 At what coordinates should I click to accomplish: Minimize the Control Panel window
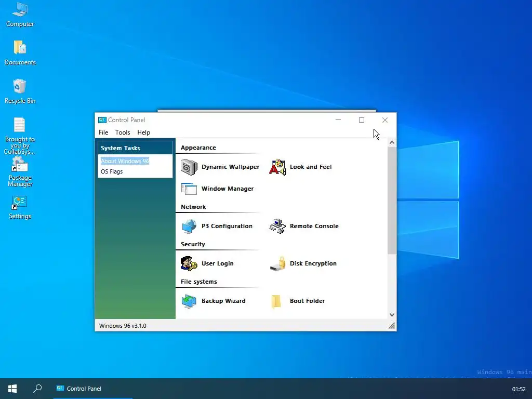tap(338, 120)
